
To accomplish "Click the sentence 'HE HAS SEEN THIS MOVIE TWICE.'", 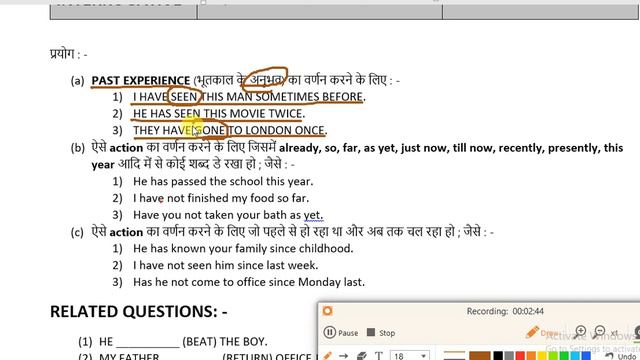I will 219,113.
